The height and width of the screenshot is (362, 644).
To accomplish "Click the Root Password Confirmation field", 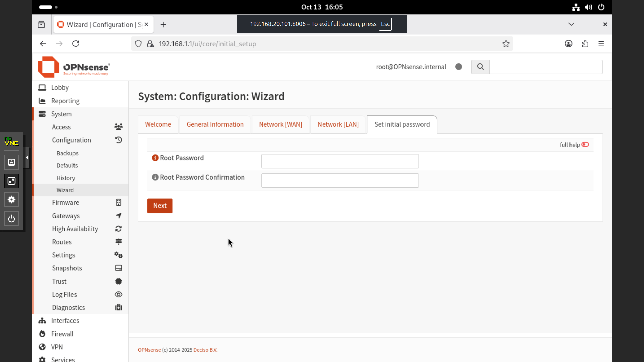I will 340,181.
